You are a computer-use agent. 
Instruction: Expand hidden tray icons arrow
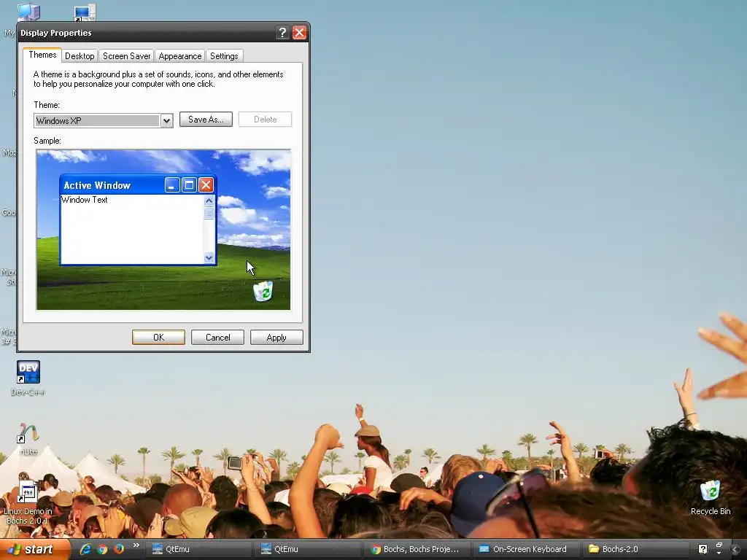(735, 550)
